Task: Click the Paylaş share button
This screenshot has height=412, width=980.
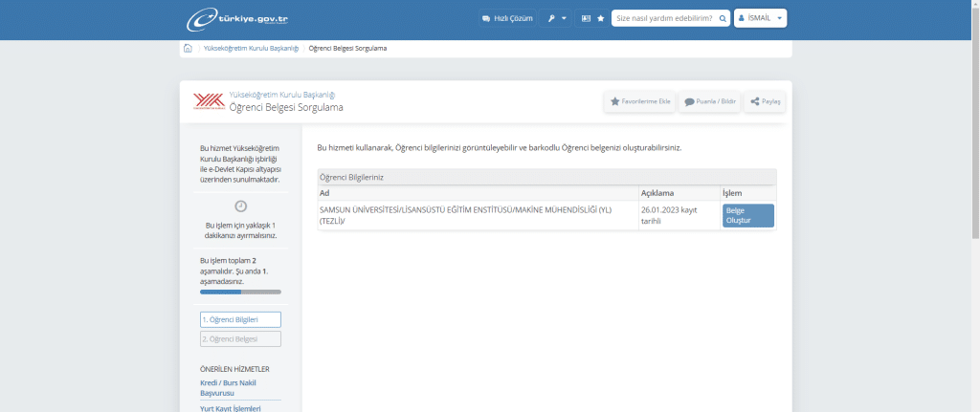Action: point(765,101)
